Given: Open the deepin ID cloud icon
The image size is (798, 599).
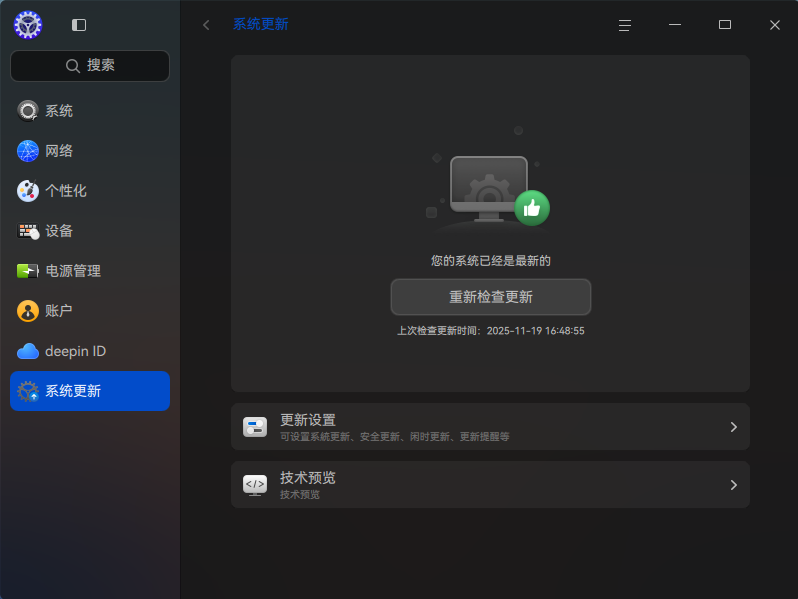Looking at the screenshot, I should (x=27, y=351).
